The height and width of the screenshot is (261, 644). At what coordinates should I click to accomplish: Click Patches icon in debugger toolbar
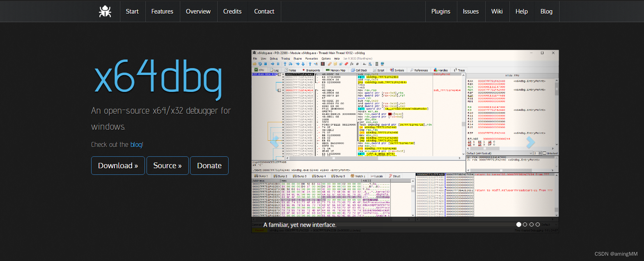(x=330, y=64)
